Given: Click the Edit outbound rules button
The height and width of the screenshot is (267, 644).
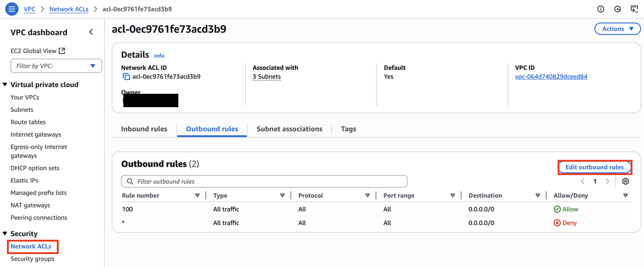Looking at the screenshot, I should (594, 167).
